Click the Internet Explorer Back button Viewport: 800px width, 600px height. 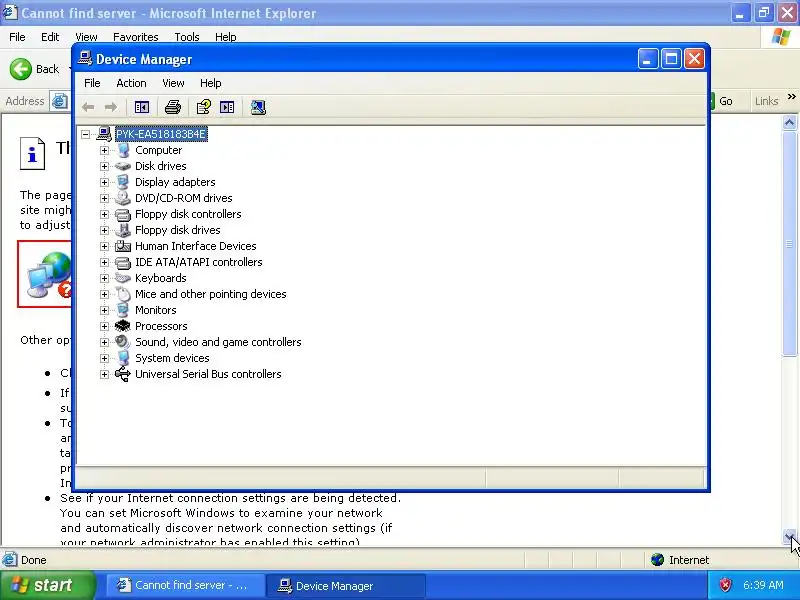pos(34,69)
